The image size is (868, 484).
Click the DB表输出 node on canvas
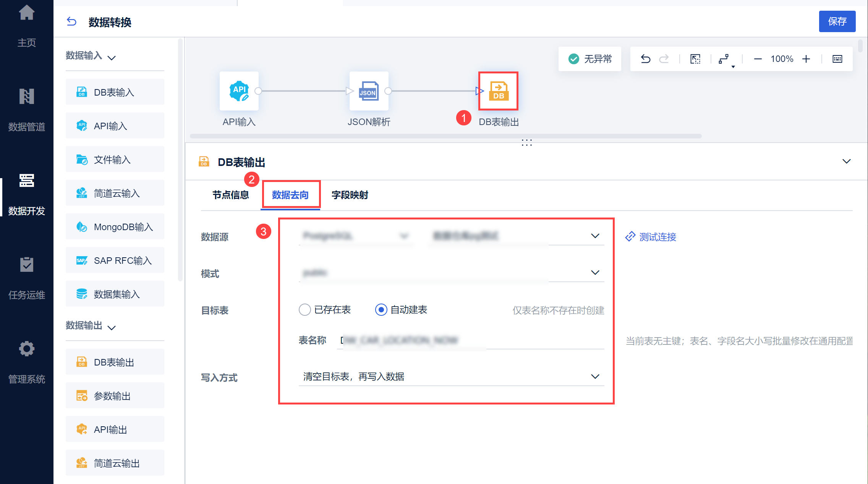click(498, 91)
